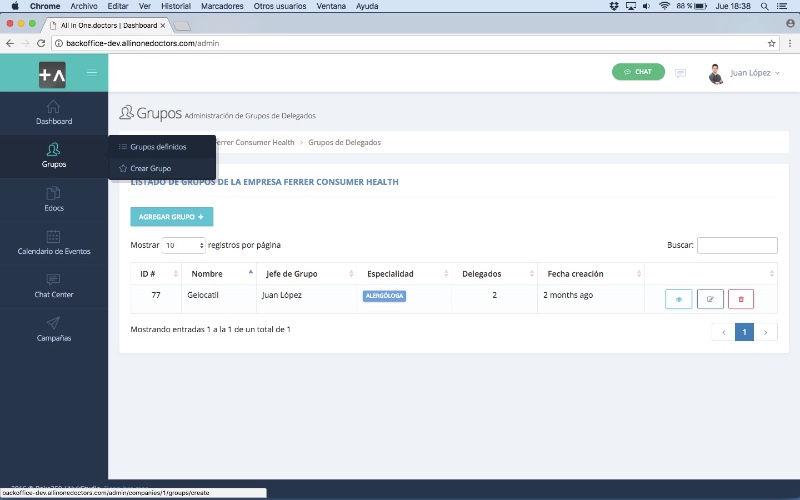Viewport: 800px width, 500px height.
Task: Open the Marcadores menu
Action: [222, 6]
